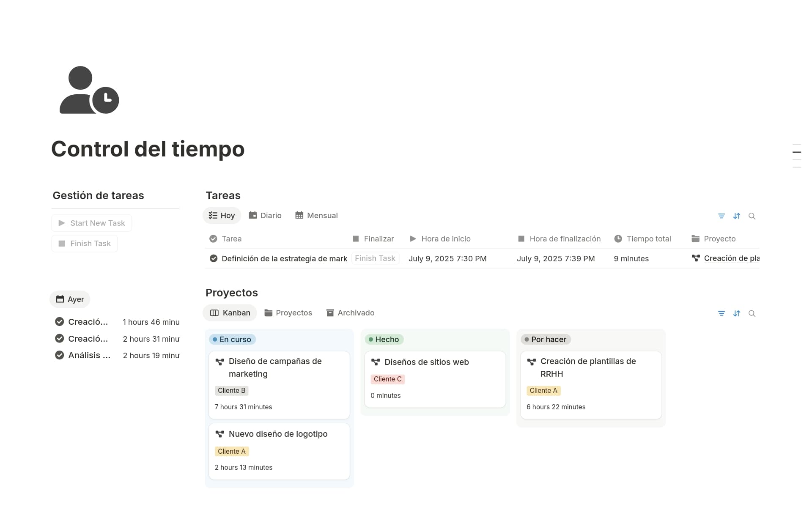Click the yellow Cliente A tag on logotipo card
Viewport: 812px width, 507px height.
pyautogui.click(x=231, y=452)
